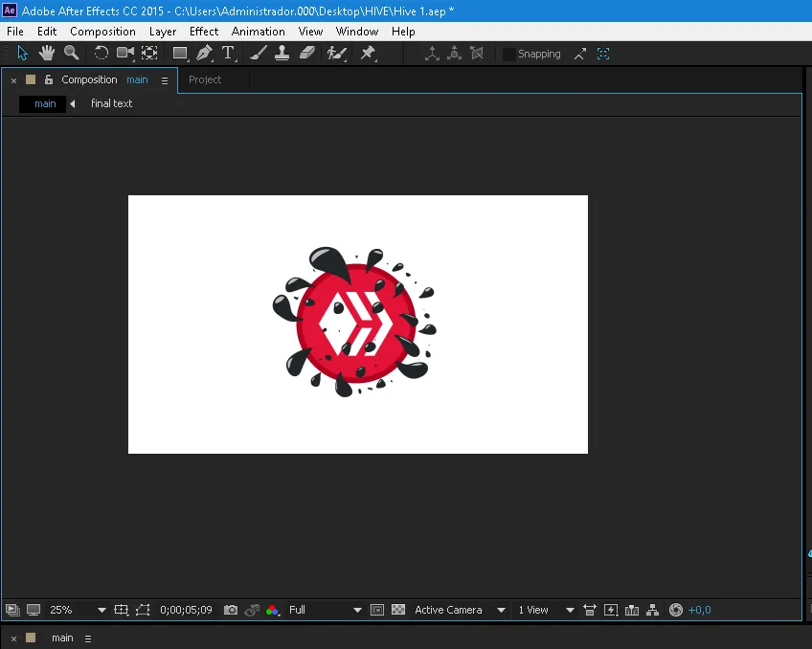
Task: Click the monitor icon left of 25% zoom
Action: pos(34,610)
